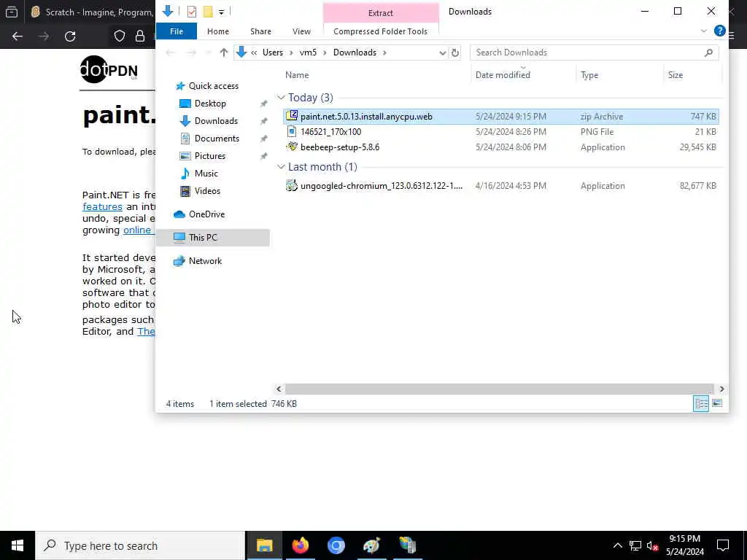Click the shield tracking protection icon
The image size is (747, 560).
(x=120, y=36)
